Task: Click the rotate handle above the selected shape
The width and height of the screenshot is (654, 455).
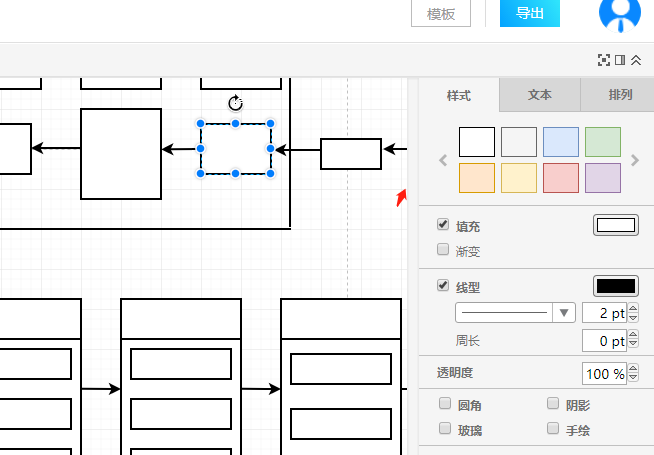Action: tap(236, 103)
